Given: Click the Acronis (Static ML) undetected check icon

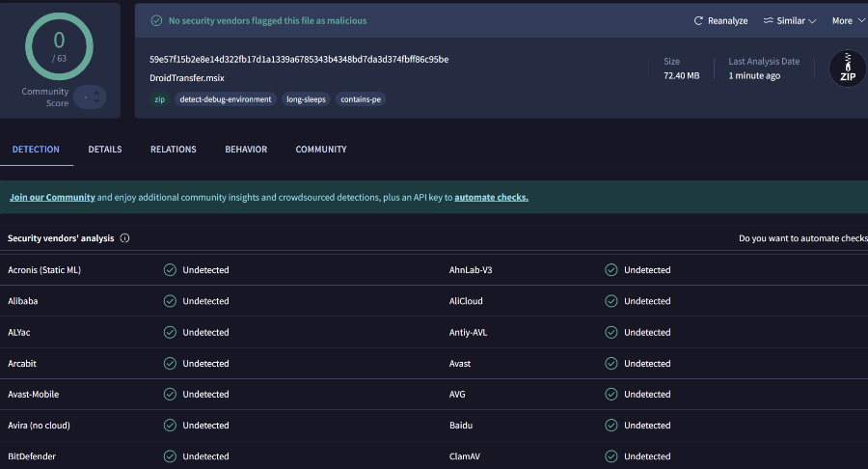Looking at the screenshot, I should click(170, 270).
